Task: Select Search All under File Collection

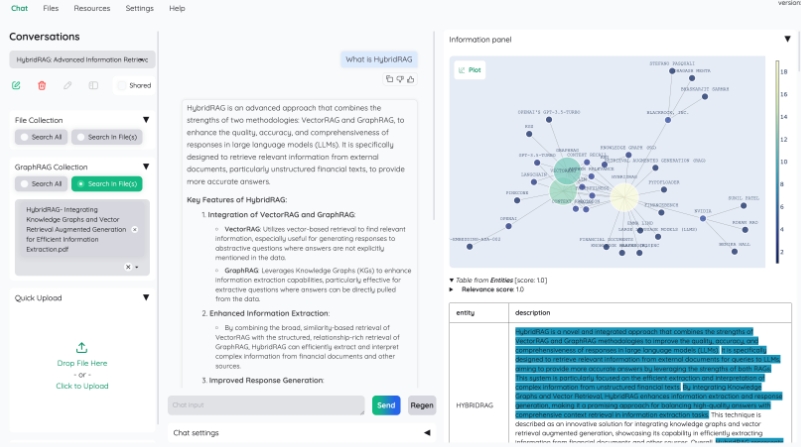Action: pos(42,137)
